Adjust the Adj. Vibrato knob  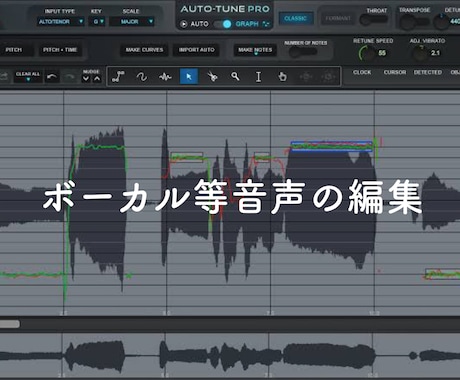421,53
